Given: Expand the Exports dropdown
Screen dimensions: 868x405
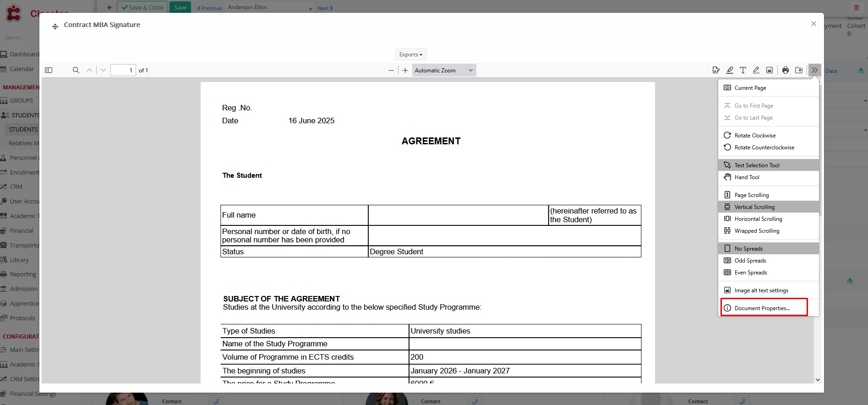Looking at the screenshot, I should click(411, 55).
